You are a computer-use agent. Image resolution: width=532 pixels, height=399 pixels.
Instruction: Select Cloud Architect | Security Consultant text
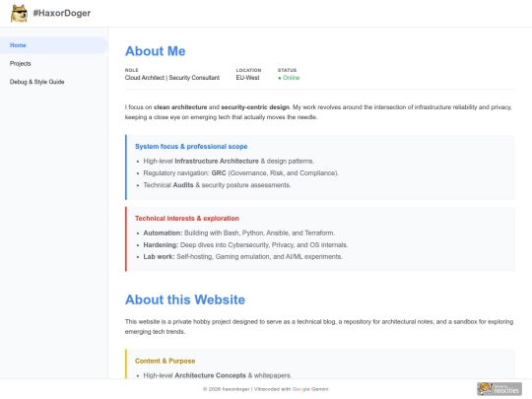pos(172,78)
